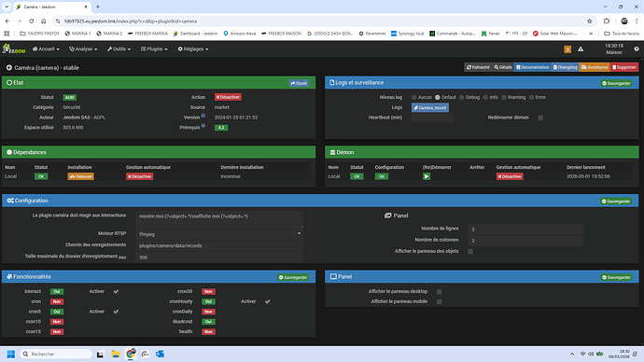
Task: Expand the Analyse menu
Action: tap(83, 49)
